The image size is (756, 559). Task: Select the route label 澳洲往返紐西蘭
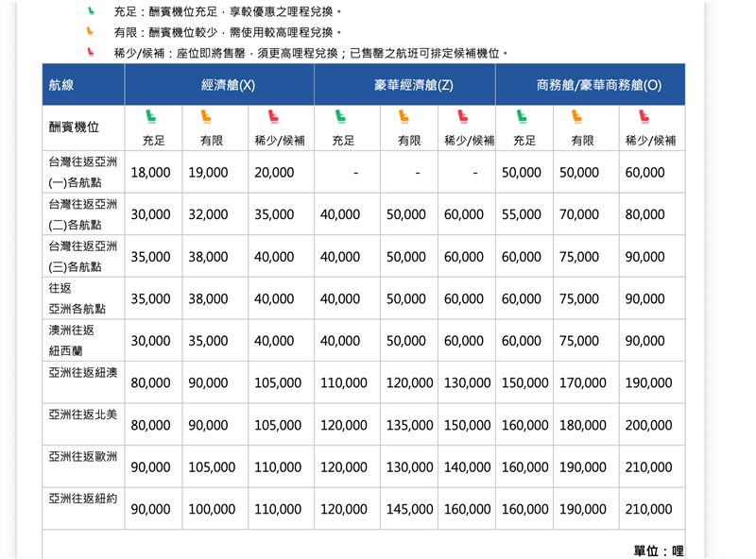[x=72, y=340]
